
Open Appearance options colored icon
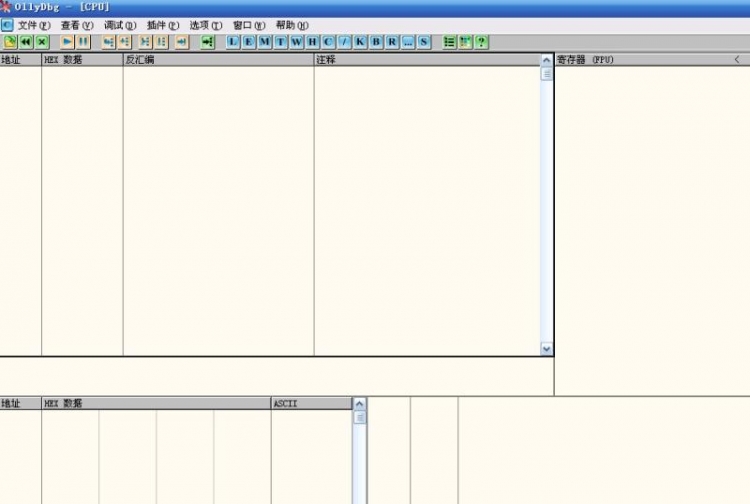[x=465, y=42]
